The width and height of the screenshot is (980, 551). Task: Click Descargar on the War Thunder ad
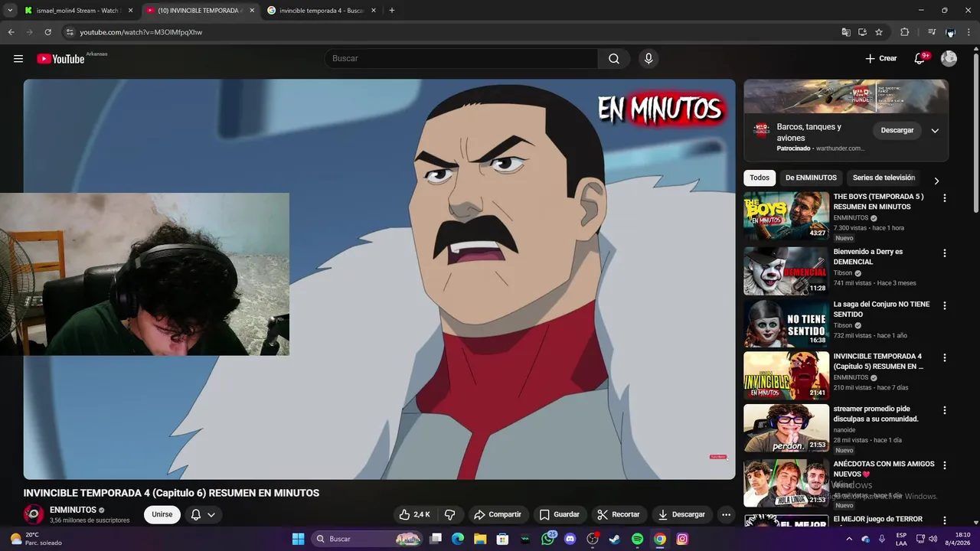click(897, 131)
